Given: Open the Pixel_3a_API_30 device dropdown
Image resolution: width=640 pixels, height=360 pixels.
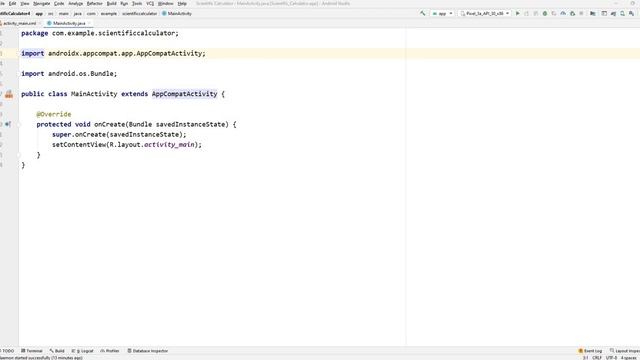Looking at the screenshot, I should (485, 13).
